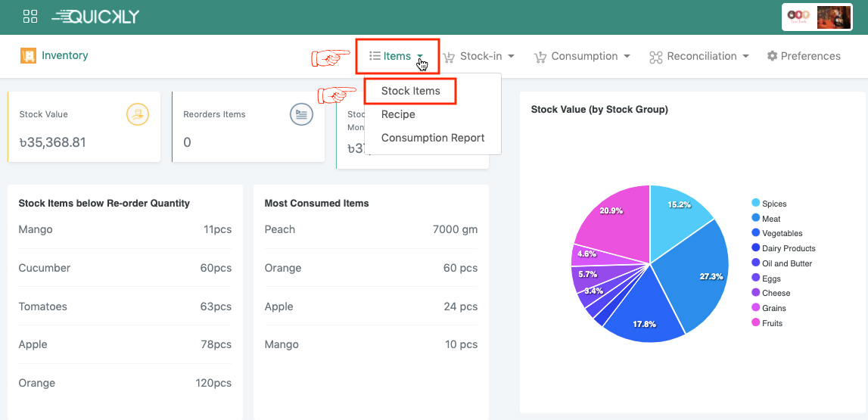This screenshot has height=420, width=868.
Task: Open the apps grid icon in header
Action: click(30, 17)
